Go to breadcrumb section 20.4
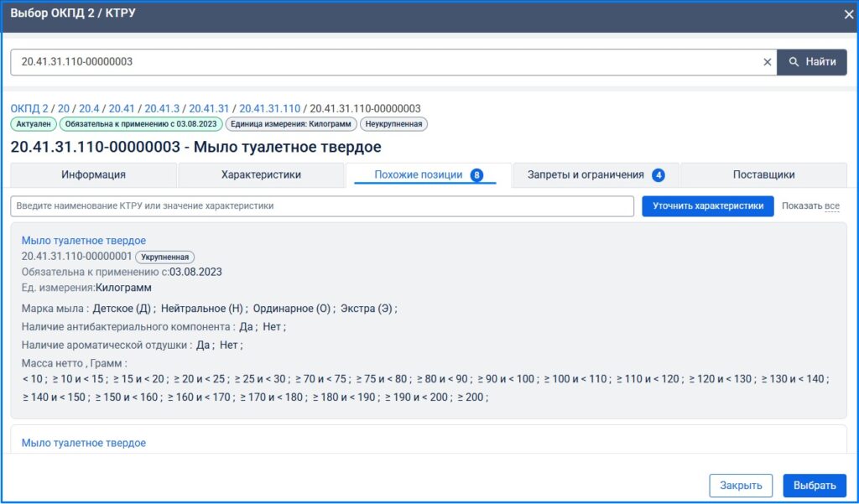This screenshot has height=504, width=859. tap(89, 108)
